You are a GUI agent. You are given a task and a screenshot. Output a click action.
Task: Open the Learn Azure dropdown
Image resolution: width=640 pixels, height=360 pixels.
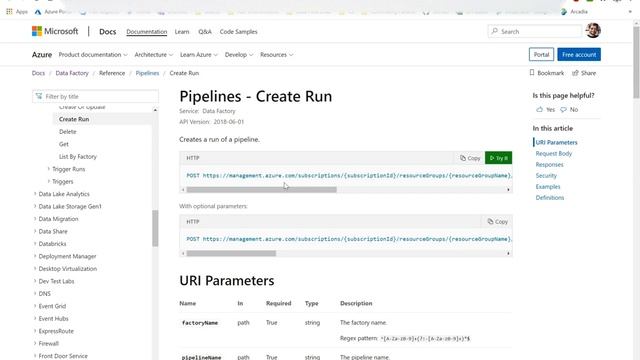click(x=199, y=55)
